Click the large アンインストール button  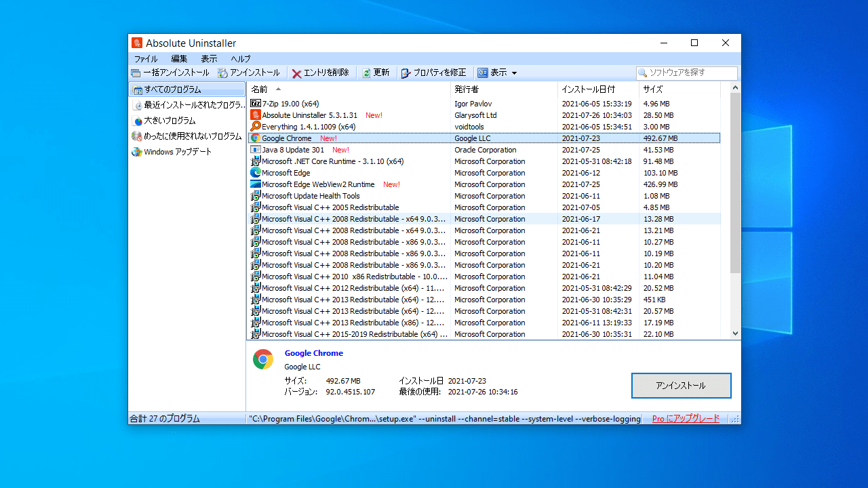(x=682, y=386)
